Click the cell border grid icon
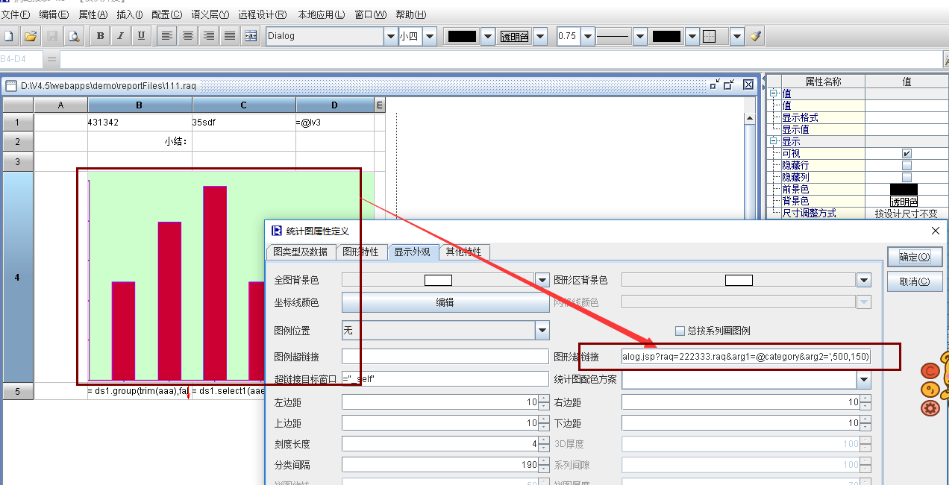 point(710,37)
